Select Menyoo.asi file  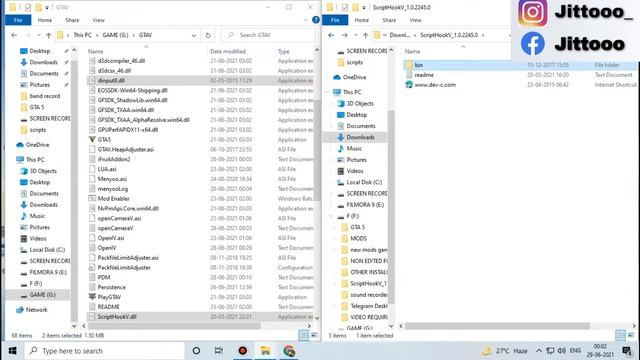(112, 179)
